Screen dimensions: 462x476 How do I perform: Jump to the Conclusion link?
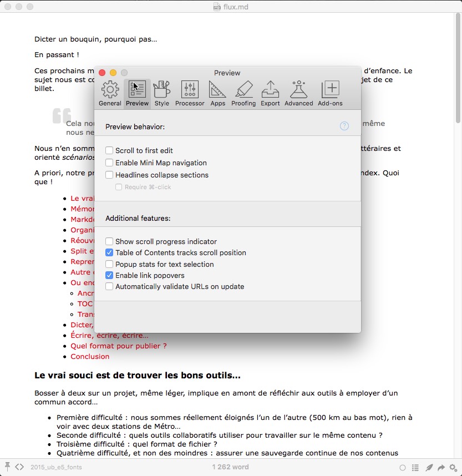pos(90,356)
